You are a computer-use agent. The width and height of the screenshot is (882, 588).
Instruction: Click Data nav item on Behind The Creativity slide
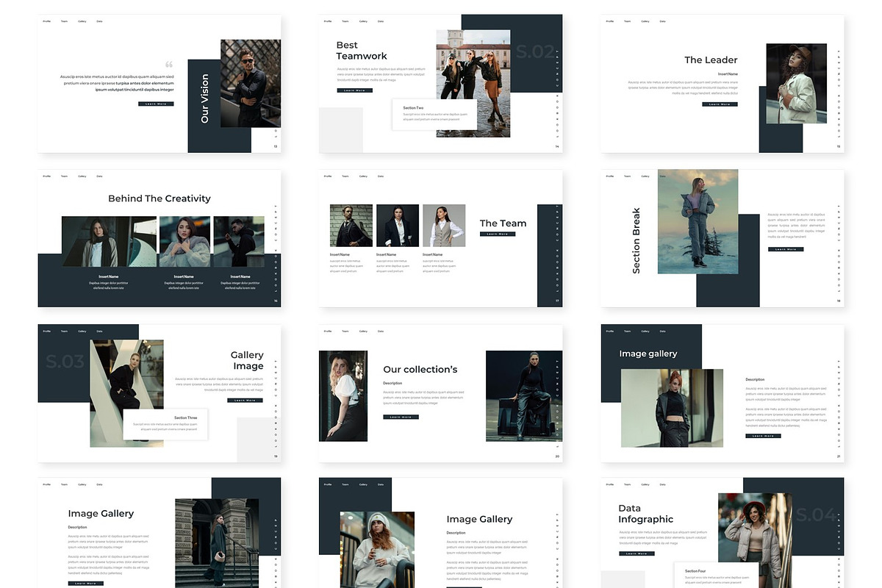click(x=99, y=176)
